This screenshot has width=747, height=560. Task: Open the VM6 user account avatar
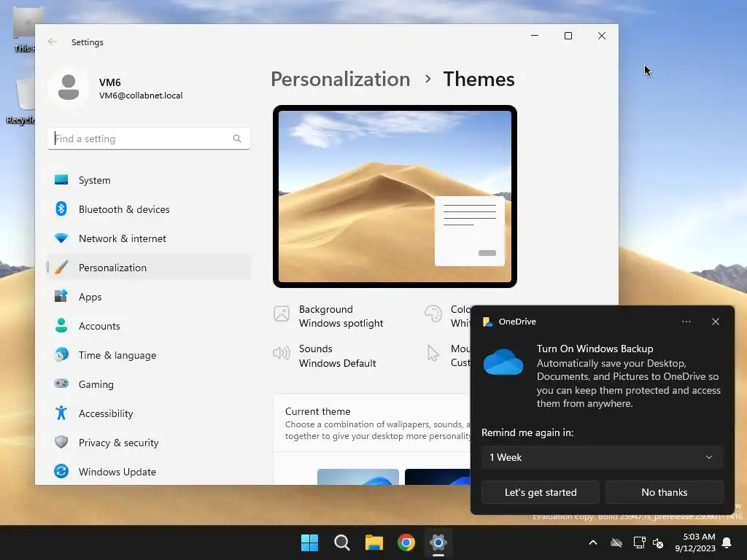[69, 87]
